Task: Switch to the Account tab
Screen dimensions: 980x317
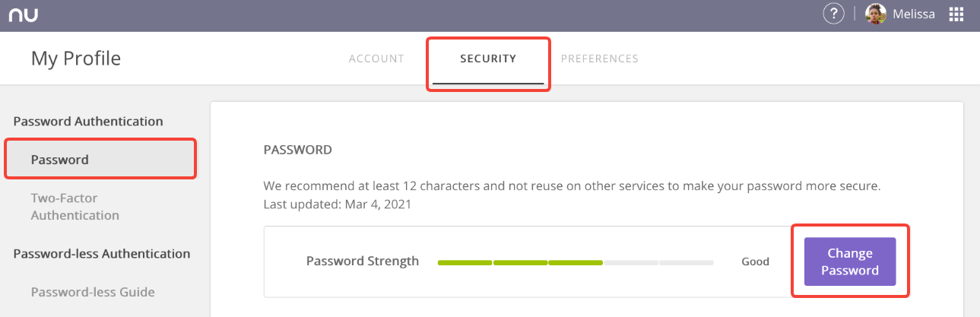Action: [376, 59]
